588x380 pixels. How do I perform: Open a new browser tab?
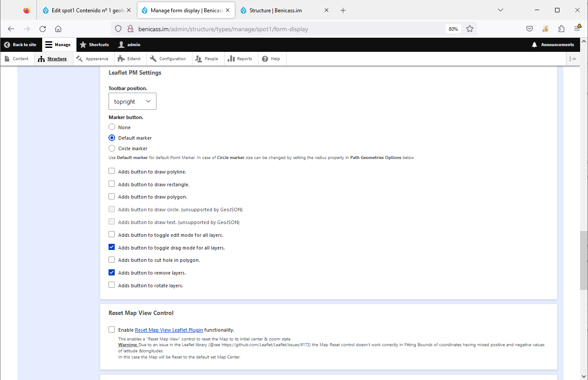tap(343, 10)
